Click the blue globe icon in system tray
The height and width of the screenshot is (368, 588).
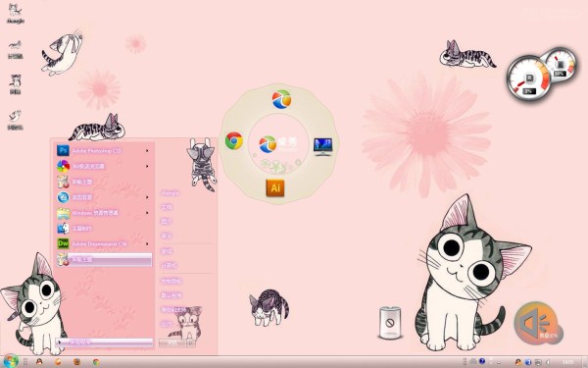tap(528, 362)
